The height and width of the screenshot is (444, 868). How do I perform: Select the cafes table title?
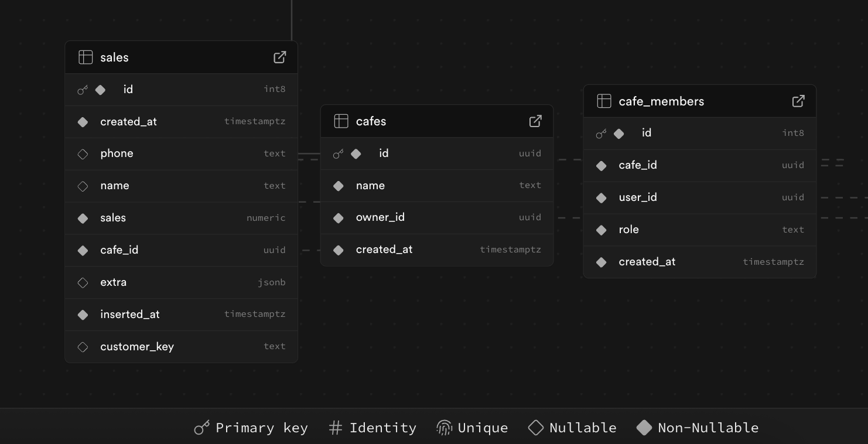click(371, 121)
